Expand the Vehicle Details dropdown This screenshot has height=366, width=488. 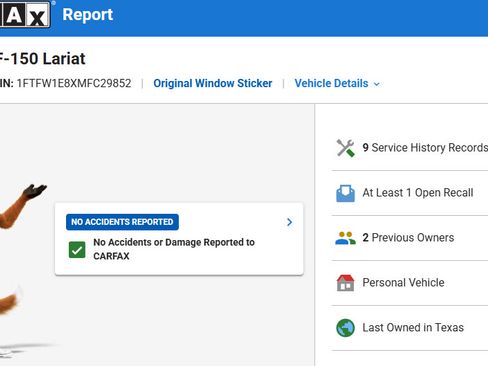(337, 83)
